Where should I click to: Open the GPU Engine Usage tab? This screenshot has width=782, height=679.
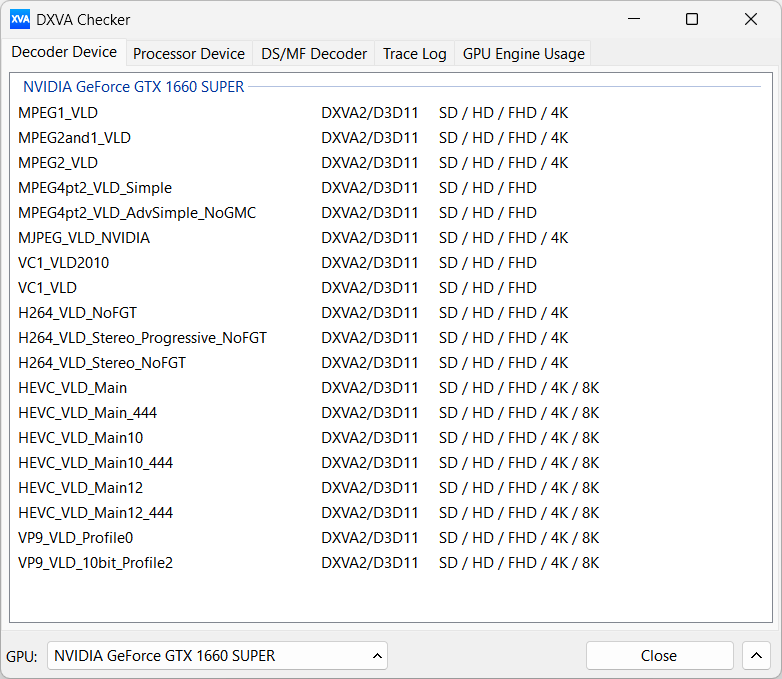coord(523,53)
